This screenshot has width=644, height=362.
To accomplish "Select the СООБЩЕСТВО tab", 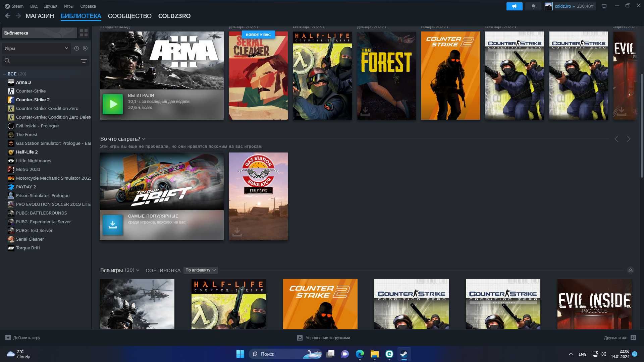I will pos(129,15).
